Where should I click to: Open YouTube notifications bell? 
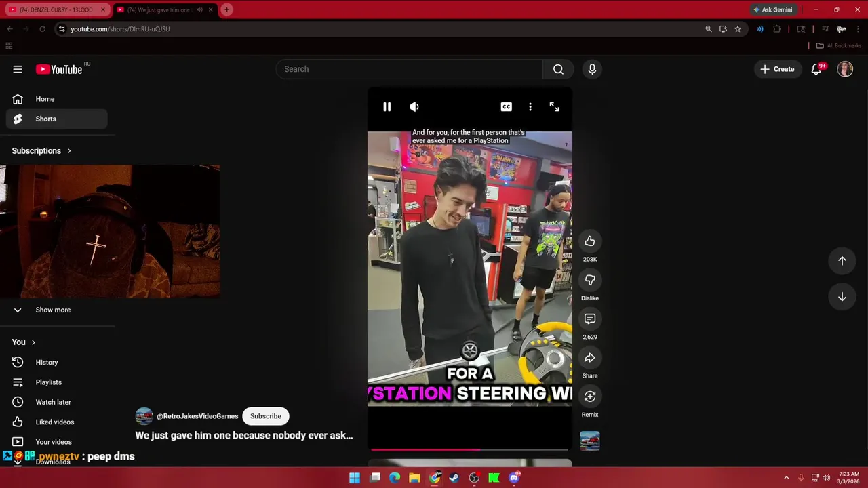[816, 69]
